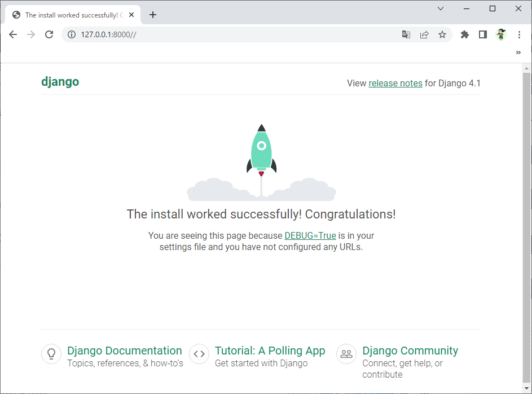The image size is (532, 394).
Task: Open the user profile avatar
Action: 501,34
